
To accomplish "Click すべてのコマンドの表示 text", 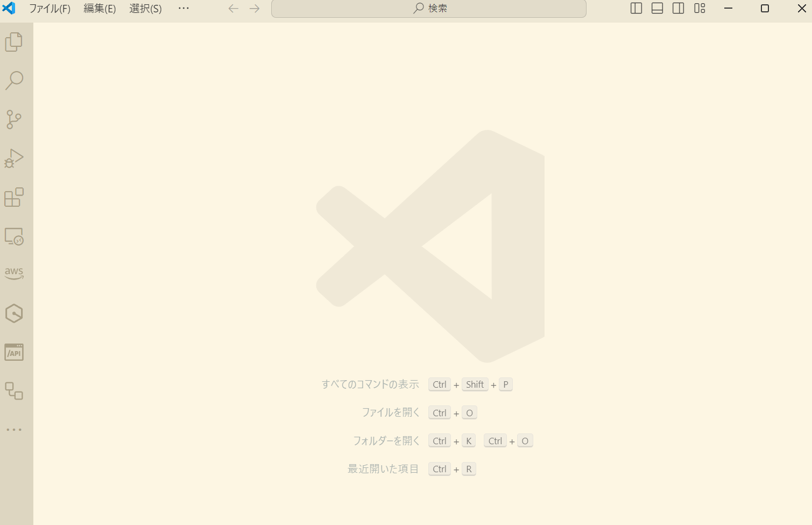I will 370,384.
